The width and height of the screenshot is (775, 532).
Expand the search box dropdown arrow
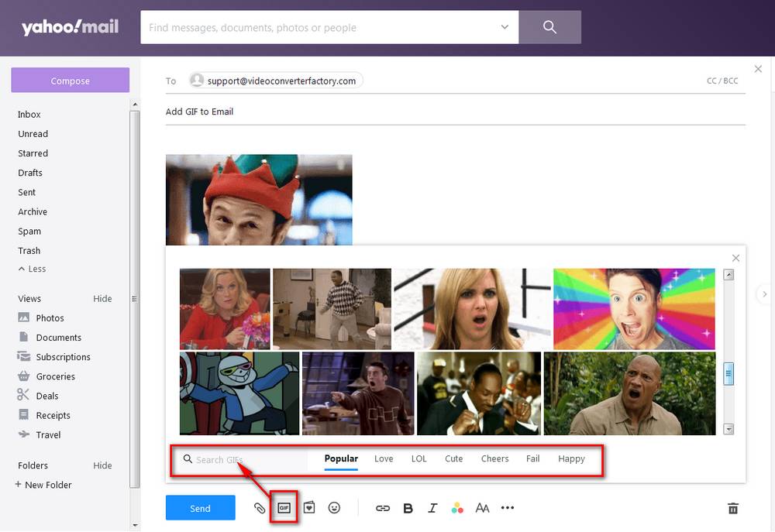pos(505,27)
